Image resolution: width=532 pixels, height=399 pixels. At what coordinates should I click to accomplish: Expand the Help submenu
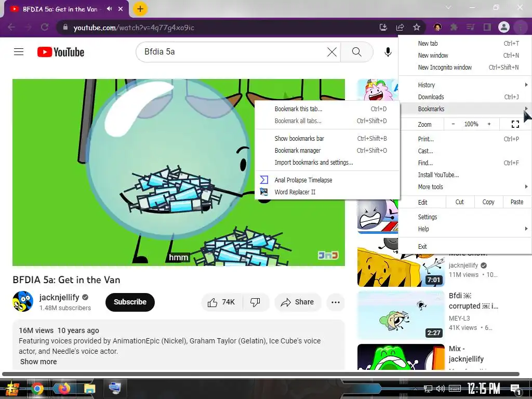click(x=465, y=229)
